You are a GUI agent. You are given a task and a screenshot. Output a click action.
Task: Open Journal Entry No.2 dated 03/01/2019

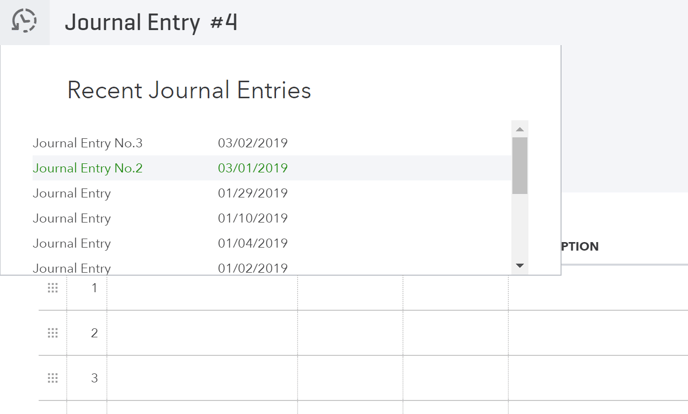(x=88, y=168)
